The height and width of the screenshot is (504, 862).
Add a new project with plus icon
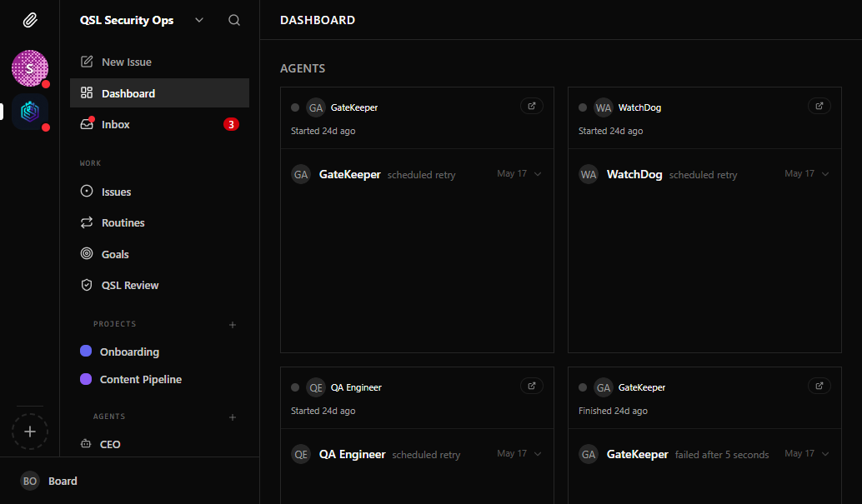pos(233,325)
